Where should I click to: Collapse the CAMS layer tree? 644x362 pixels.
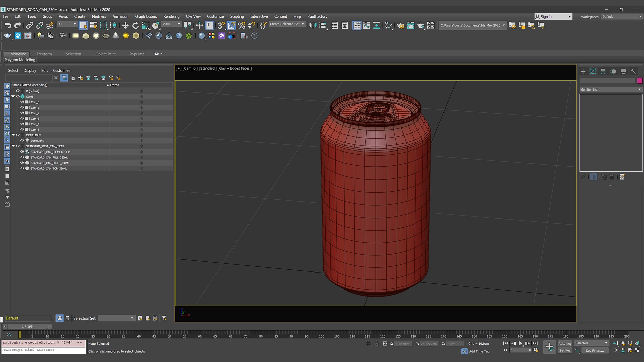(13, 96)
